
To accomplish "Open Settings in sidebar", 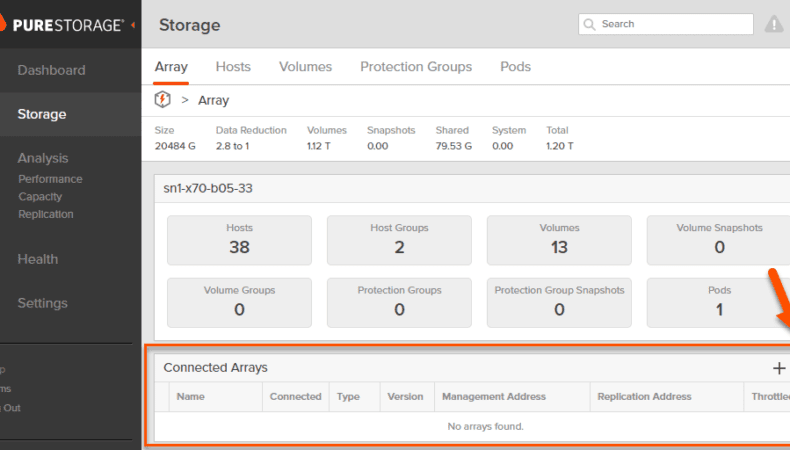I will click(x=42, y=303).
